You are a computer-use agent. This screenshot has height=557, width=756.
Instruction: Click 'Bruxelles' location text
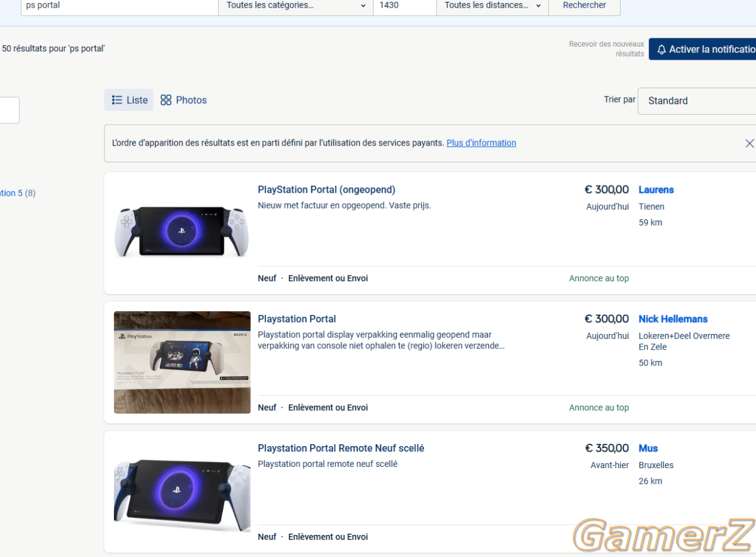click(656, 465)
